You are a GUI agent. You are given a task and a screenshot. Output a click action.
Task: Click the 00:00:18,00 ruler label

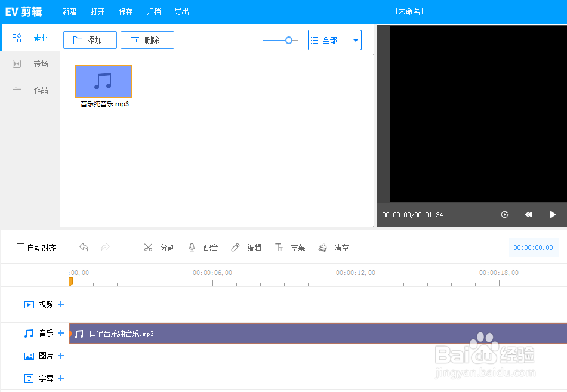point(498,273)
